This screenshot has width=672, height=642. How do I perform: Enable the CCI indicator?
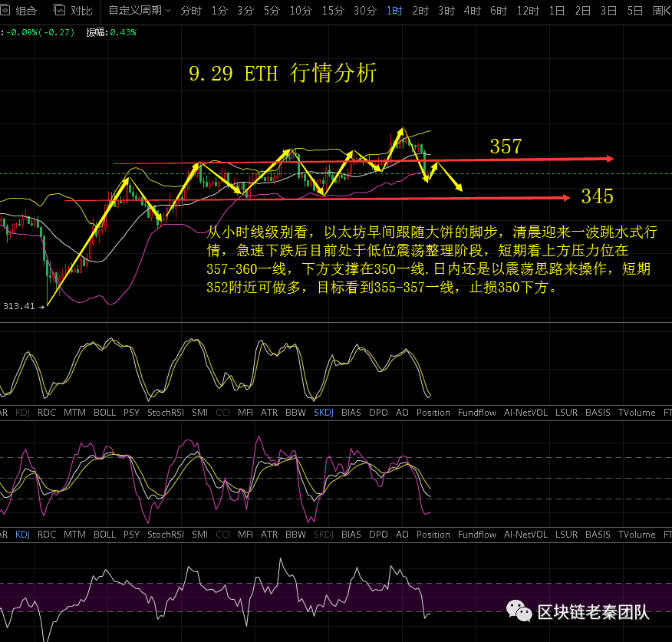pyautogui.click(x=222, y=412)
